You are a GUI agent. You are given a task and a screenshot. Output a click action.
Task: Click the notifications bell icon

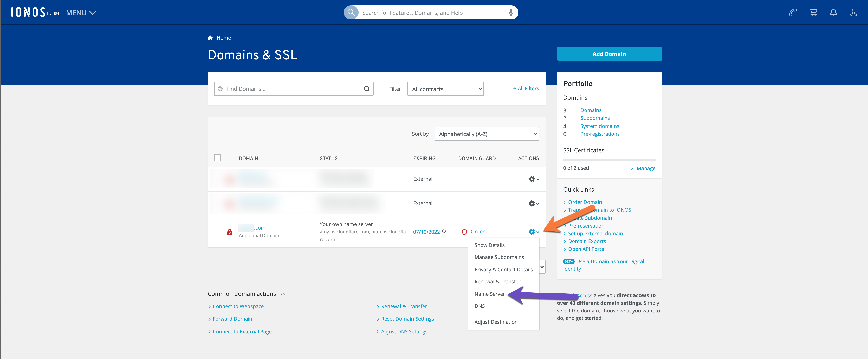(833, 12)
